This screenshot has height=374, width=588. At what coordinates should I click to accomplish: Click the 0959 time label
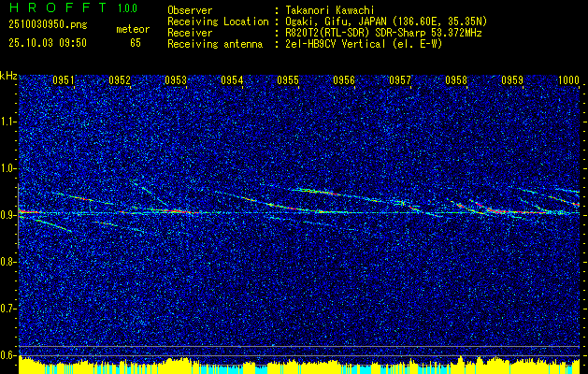point(512,79)
